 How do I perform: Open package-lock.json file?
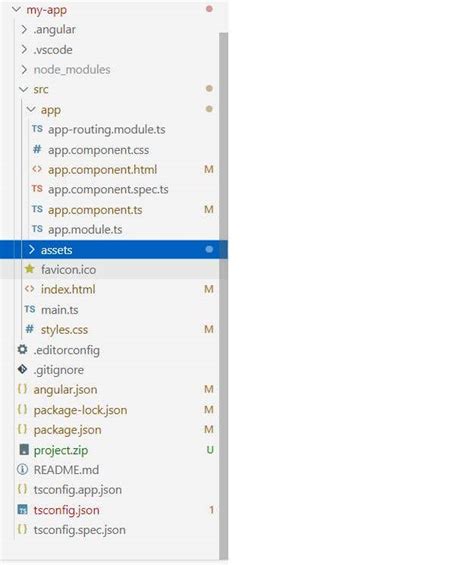(x=80, y=410)
